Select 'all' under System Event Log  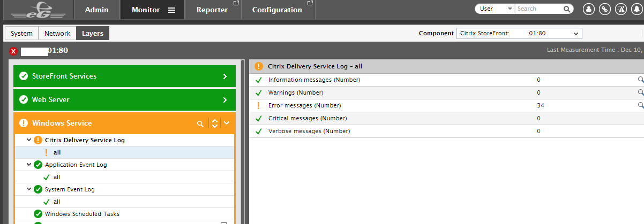[x=57, y=202]
